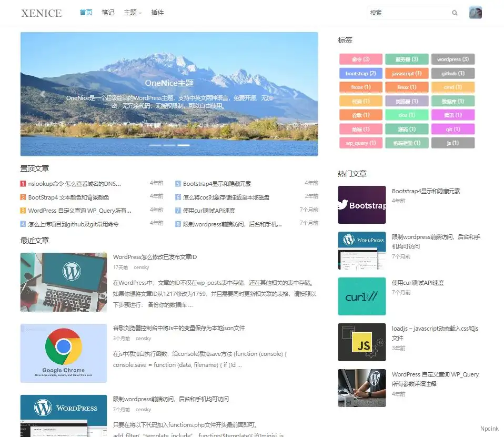Screen dimensions: 504x437
Task: Click the bootstrap (2) tag button
Action: (x=360, y=73)
